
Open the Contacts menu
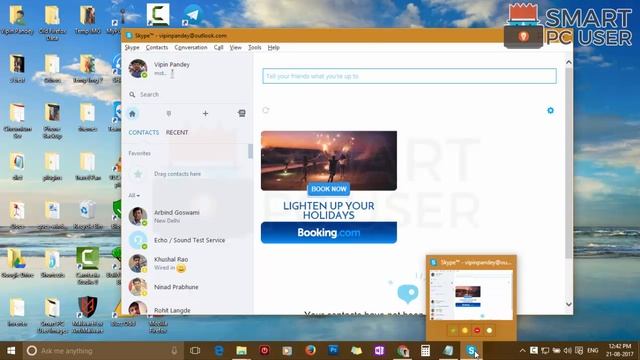(x=157, y=48)
